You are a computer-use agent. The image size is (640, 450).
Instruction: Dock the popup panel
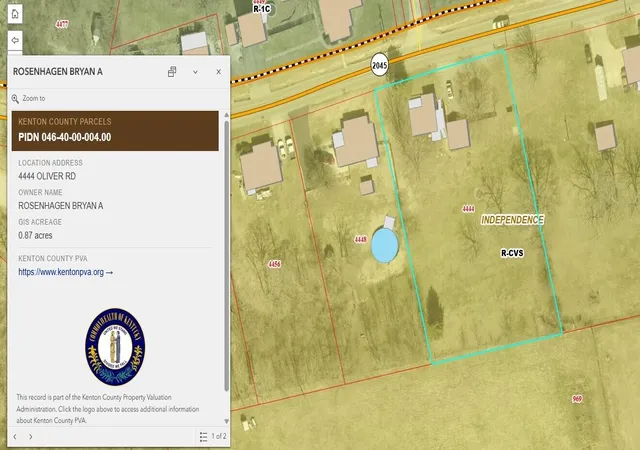pos(172,72)
